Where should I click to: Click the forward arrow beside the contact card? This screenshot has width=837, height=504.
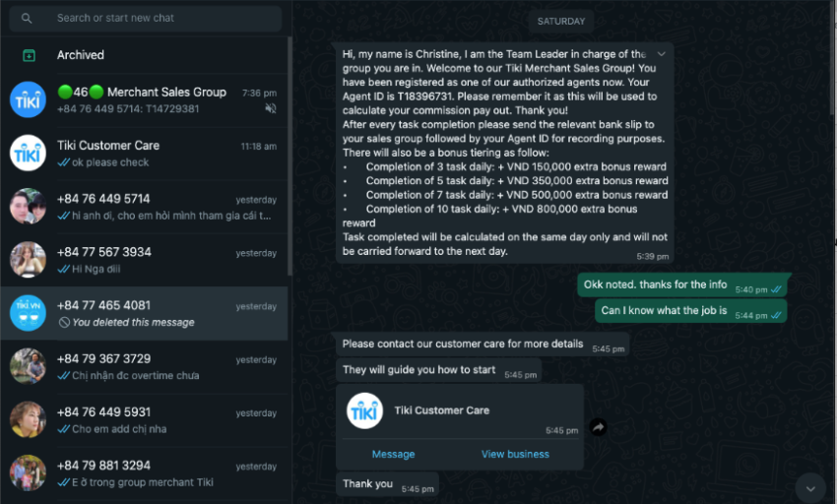pos(598,426)
